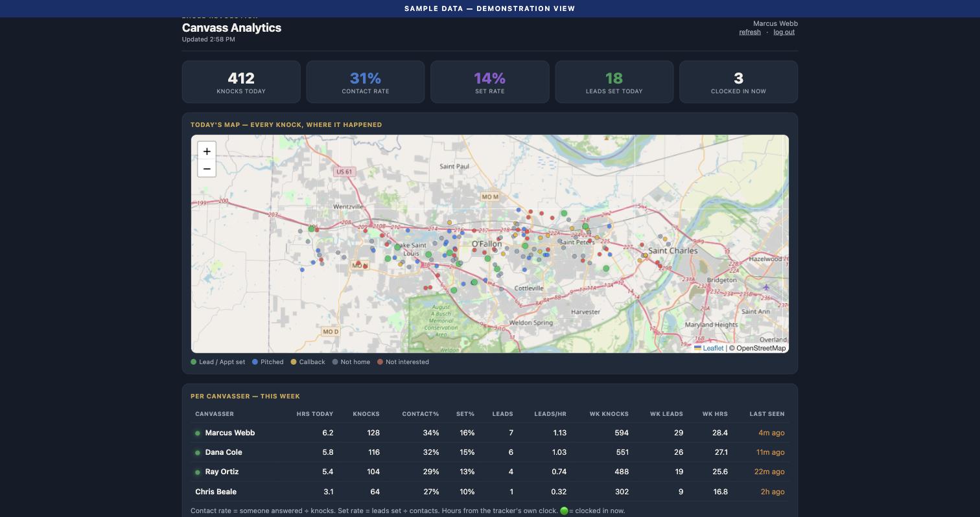Click the blue Pitched legend dot
Image resolution: width=980 pixels, height=517 pixels.
point(255,362)
